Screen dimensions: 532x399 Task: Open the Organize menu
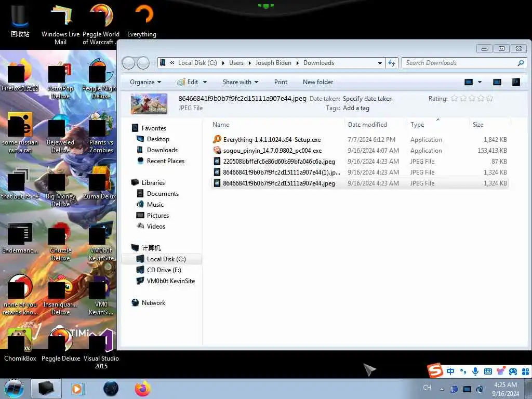(x=145, y=82)
